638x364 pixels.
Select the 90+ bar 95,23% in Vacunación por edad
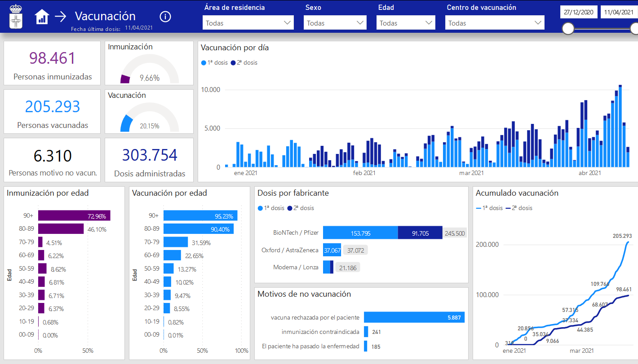tap(200, 216)
